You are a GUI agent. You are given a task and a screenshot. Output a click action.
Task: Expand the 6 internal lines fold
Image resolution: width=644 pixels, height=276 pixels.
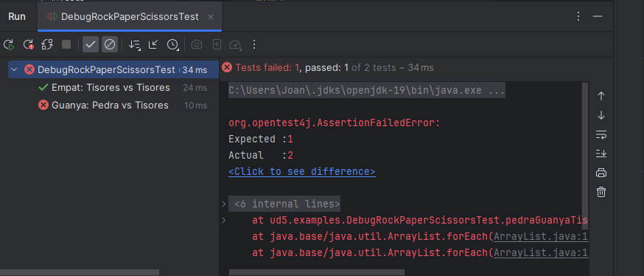click(x=223, y=204)
